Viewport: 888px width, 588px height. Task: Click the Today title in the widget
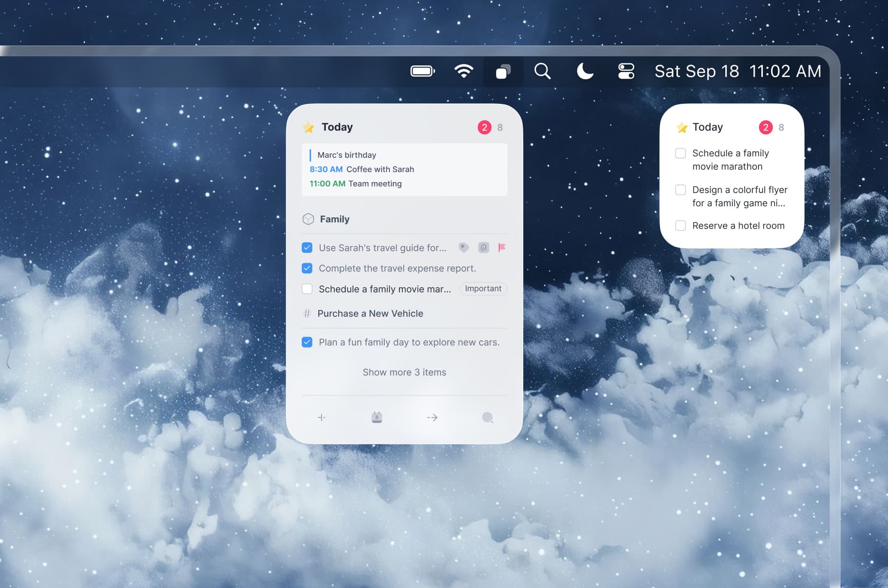(708, 127)
